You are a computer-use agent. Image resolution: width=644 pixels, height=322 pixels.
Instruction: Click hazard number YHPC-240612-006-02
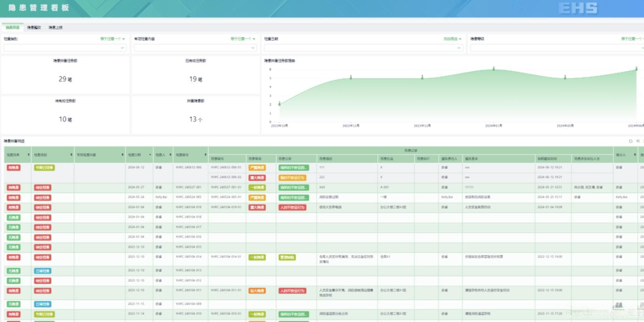point(226,177)
